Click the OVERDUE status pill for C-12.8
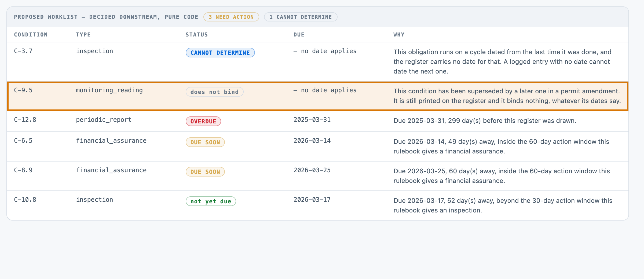 [x=203, y=121]
